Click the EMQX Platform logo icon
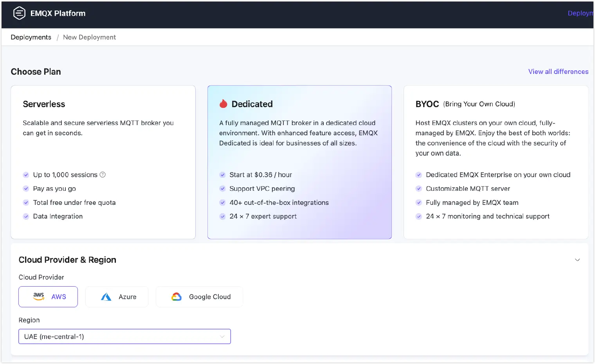The height and width of the screenshot is (364, 595). coord(19,13)
